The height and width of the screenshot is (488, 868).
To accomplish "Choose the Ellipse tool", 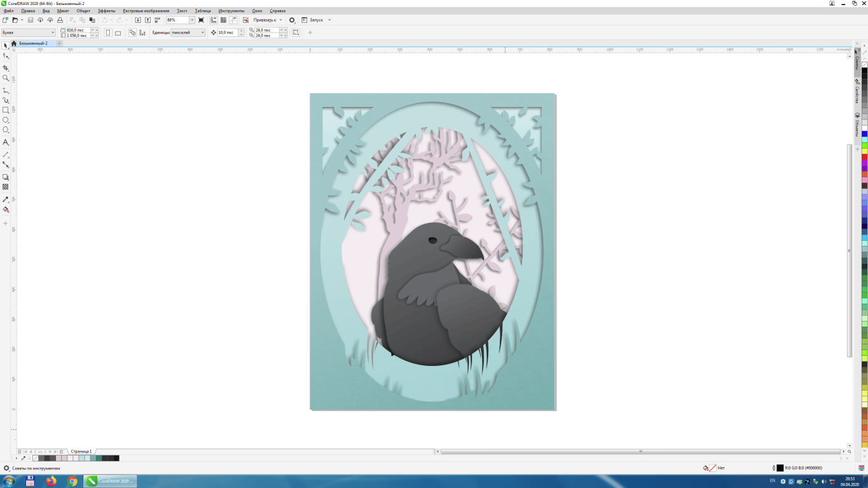I will [6, 120].
